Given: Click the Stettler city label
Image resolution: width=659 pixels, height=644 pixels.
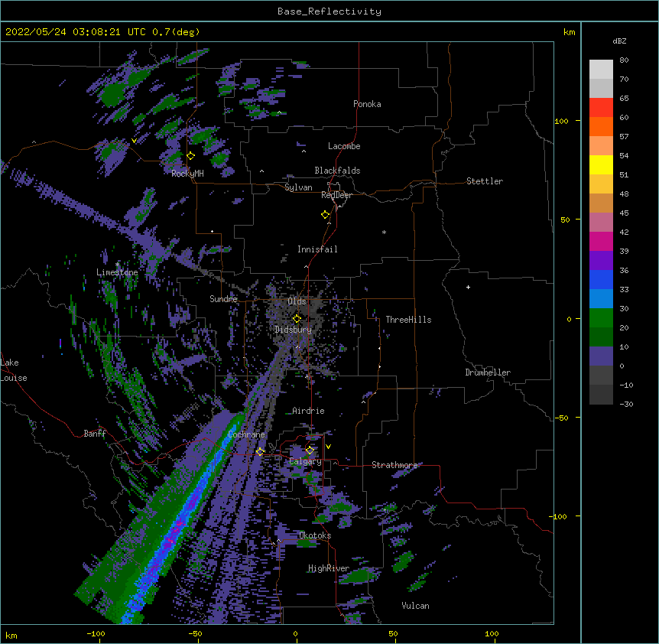Looking at the screenshot, I should pos(485,181).
